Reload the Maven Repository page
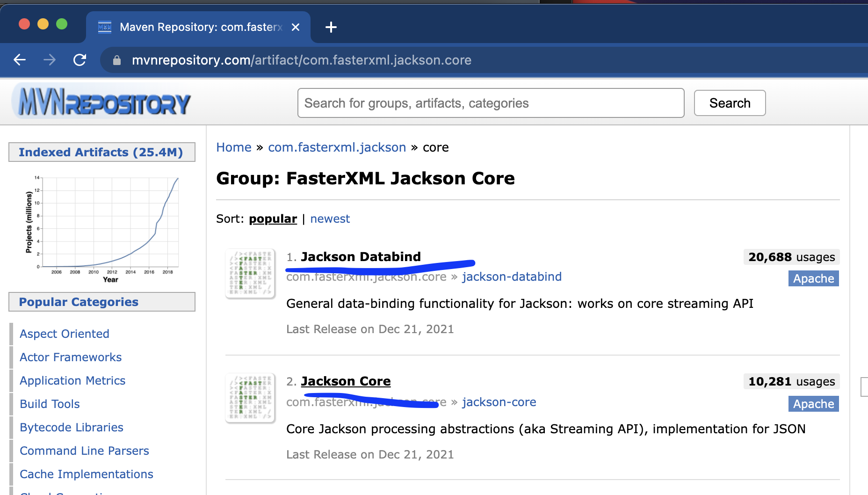Viewport: 868px width, 495px height. tap(80, 60)
